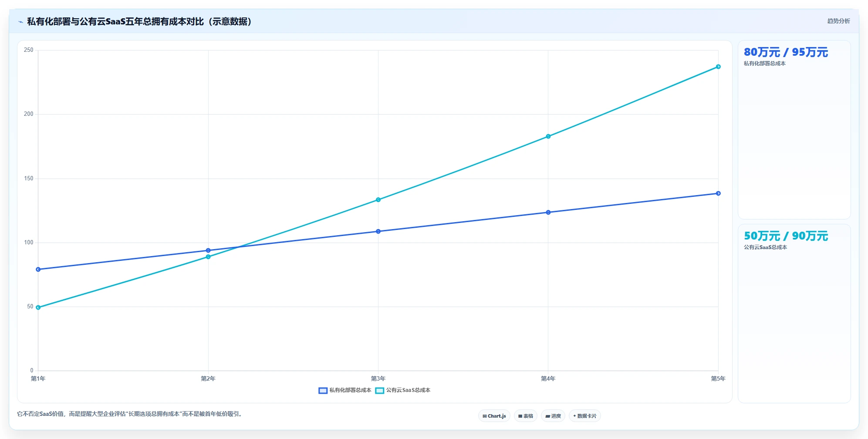Click the 第2年 x-axis label
This screenshot has width=868, height=439.
tap(208, 378)
